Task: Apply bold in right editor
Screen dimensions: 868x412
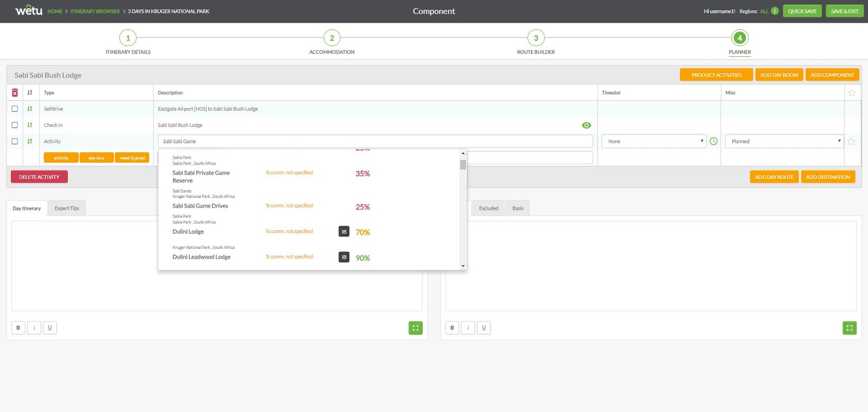Action: click(x=452, y=327)
